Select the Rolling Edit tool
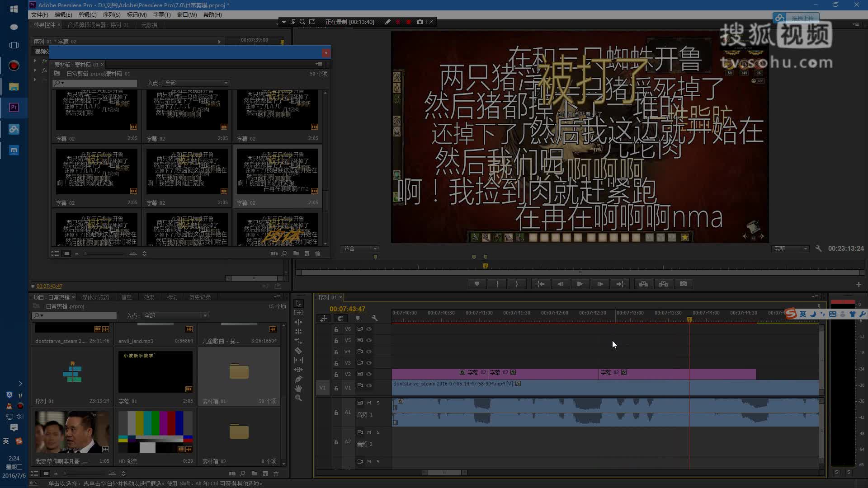This screenshot has width=868, height=488. [x=298, y=332]
